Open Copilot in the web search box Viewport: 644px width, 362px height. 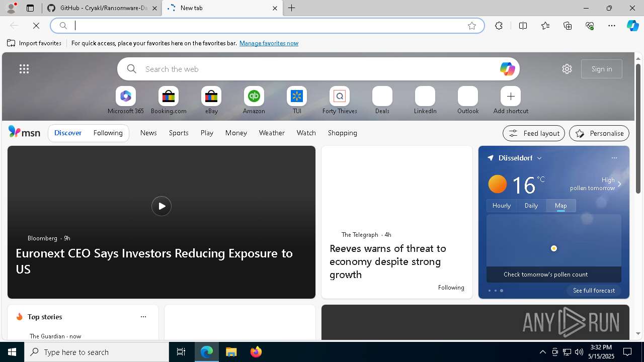click(x=507, y=69)
